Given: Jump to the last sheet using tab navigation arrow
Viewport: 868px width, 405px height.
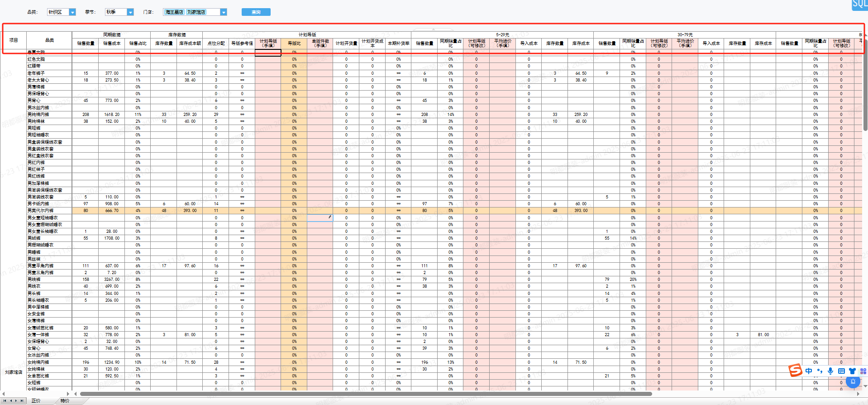Looking at the screenshot, I should (x=22, y=400).
